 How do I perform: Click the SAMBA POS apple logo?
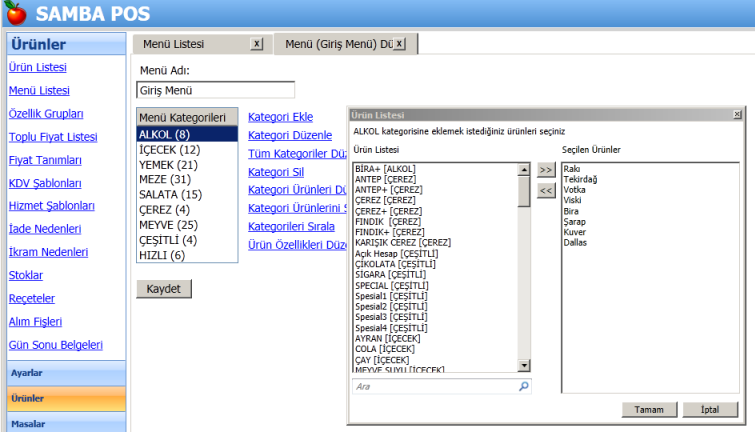(16, 13)
